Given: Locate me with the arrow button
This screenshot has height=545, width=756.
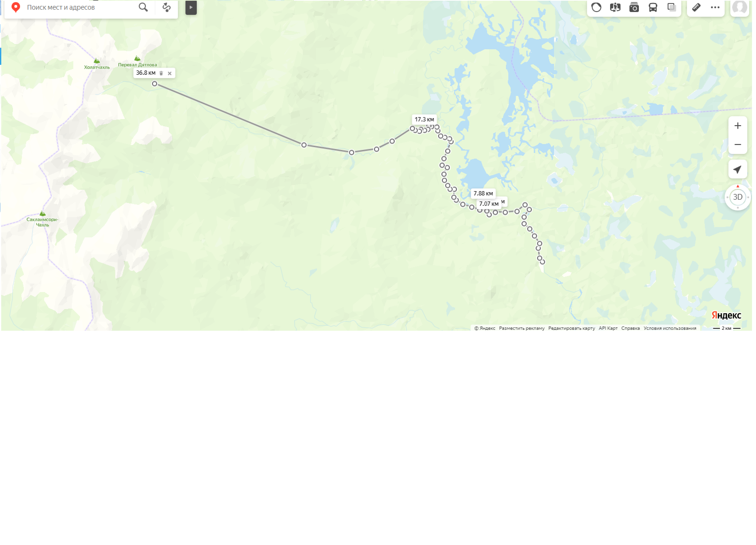Looking at the screenshot, I should [738, 169].
